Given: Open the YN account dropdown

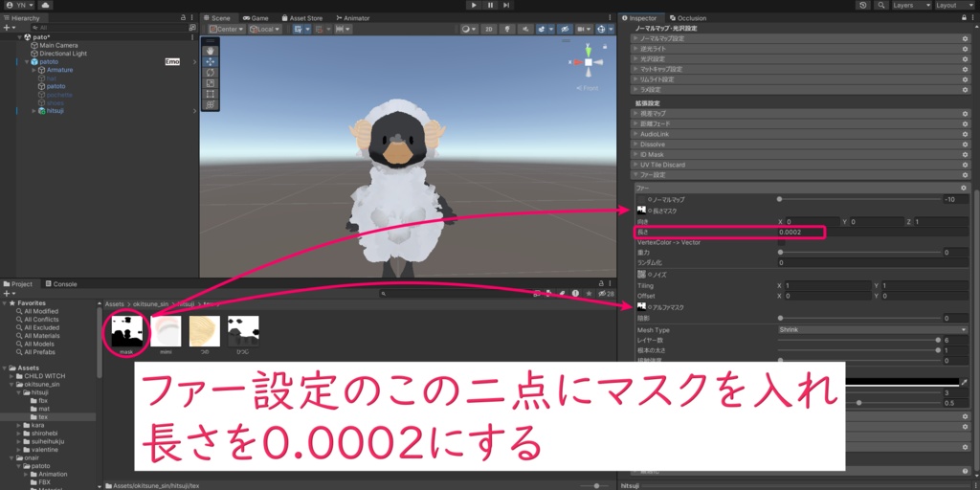Looking at the screenshot, I should point(18,5).
